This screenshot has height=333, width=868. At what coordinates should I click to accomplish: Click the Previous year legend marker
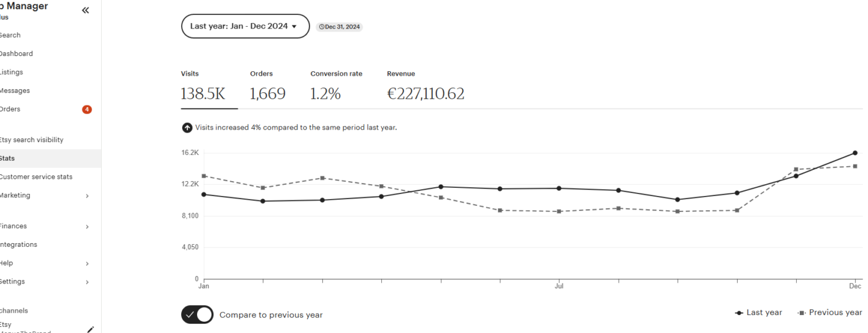click(801, 313)
